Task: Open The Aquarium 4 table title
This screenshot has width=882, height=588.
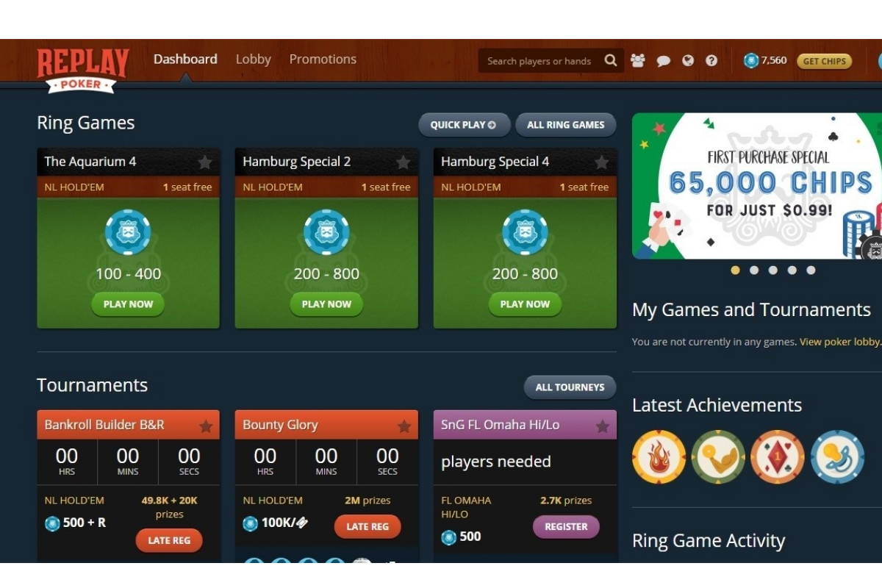Action: [90, 162]
